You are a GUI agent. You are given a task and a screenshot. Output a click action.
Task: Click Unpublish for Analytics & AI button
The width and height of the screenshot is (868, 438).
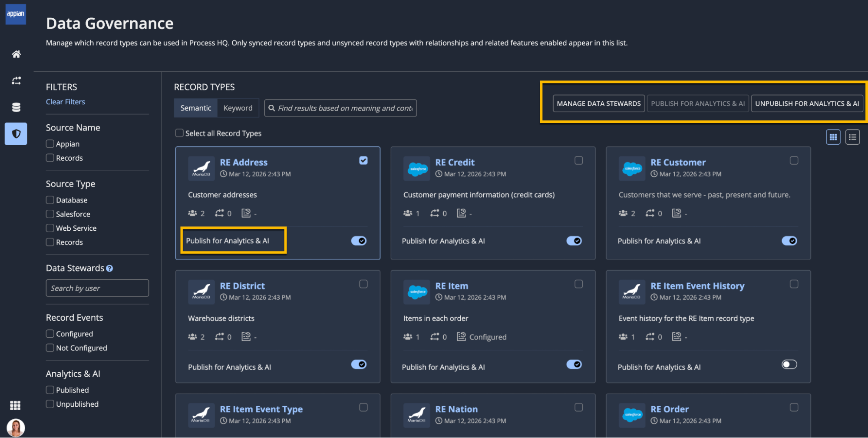click(x=807, y=103)
